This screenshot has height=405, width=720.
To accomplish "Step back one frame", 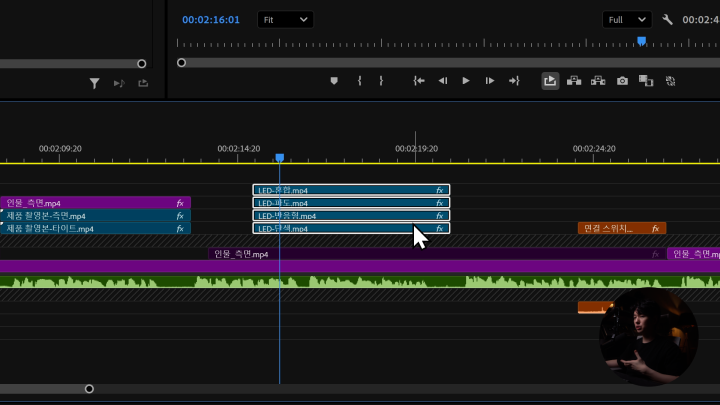I will (x=443, y=81).
